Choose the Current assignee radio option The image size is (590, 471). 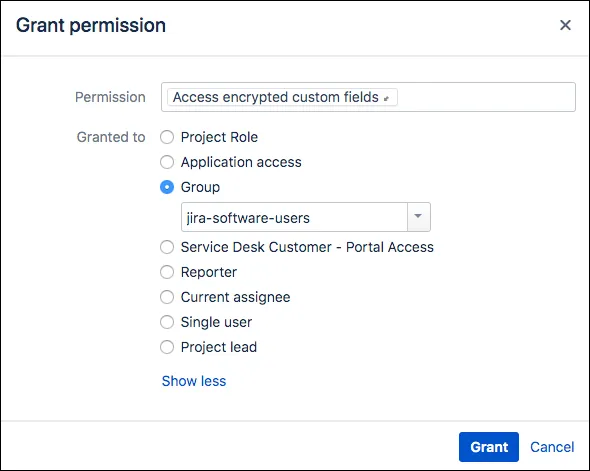click(x=167, y=297)
